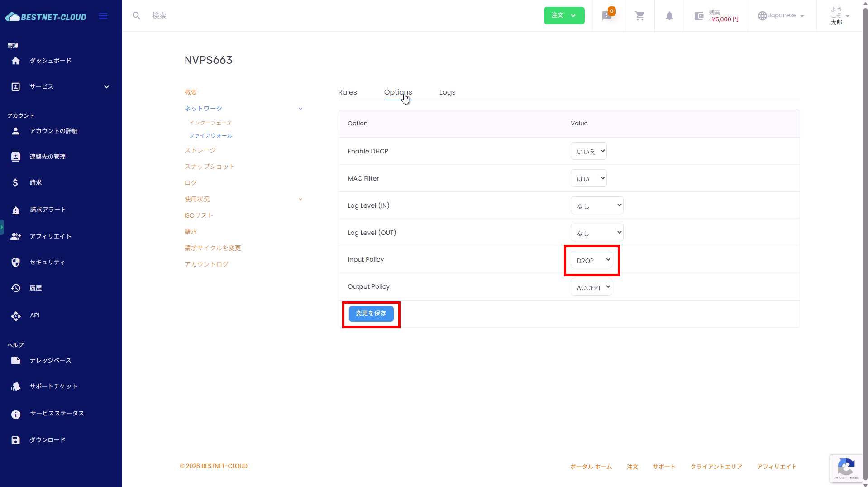
Task: Open the notifications bell icon
Action: pyautogui.click(x=669, y=16)
